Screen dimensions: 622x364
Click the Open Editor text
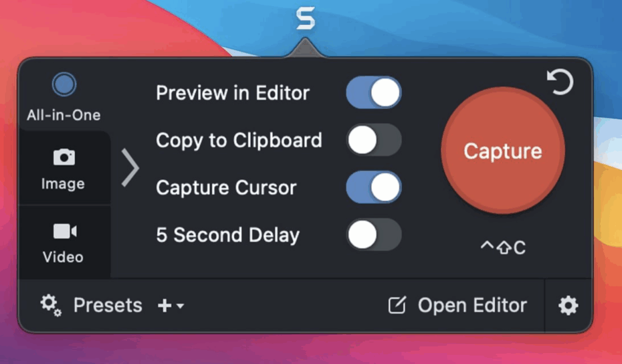[x=472, y=305]
